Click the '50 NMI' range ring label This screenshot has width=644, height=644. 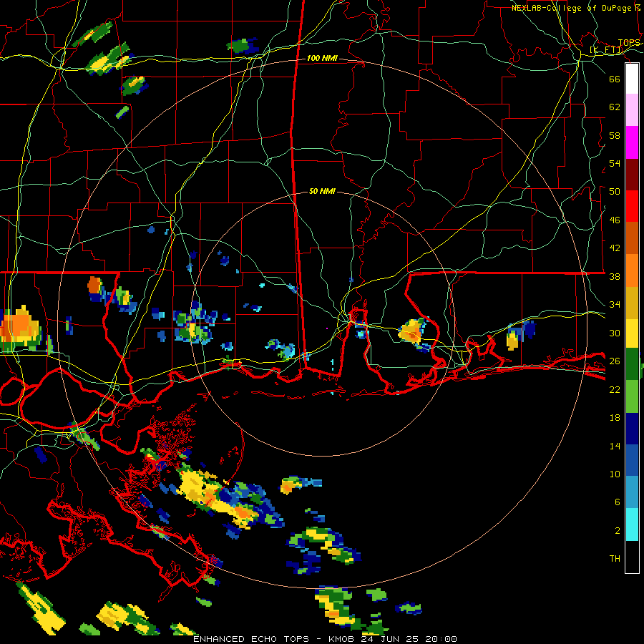tap(322, 191)
